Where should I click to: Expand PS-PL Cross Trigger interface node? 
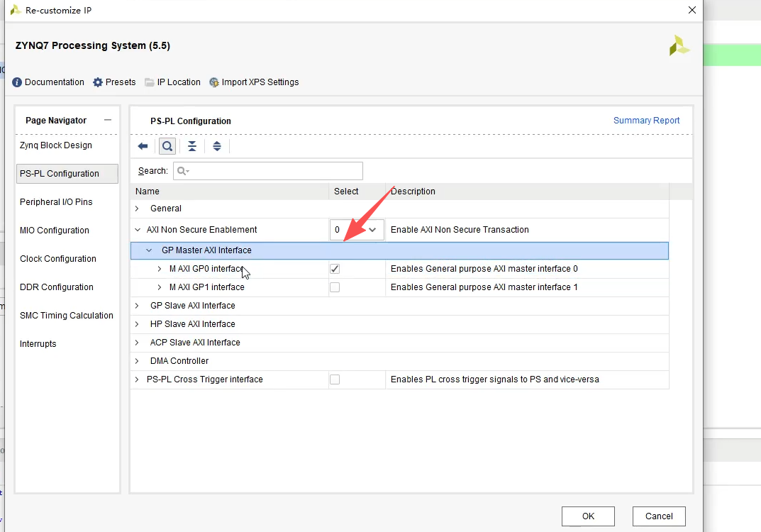point(137,379)
